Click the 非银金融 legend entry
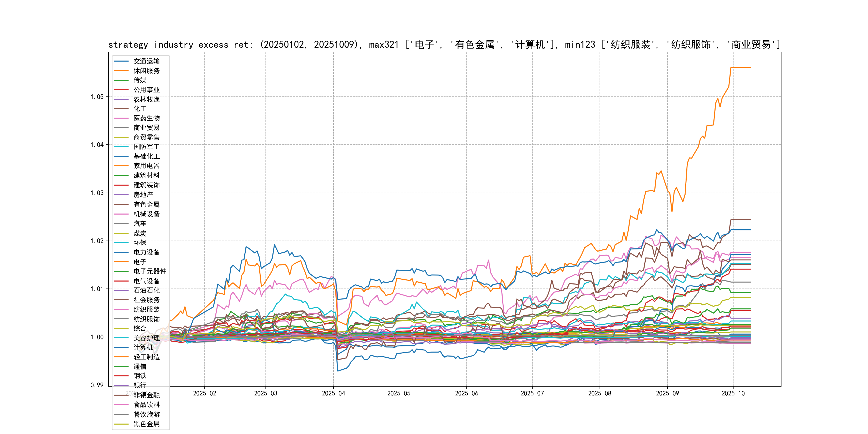Image resolution: width=868 pixels, height=434 pixels. click(x=146, y=395)
